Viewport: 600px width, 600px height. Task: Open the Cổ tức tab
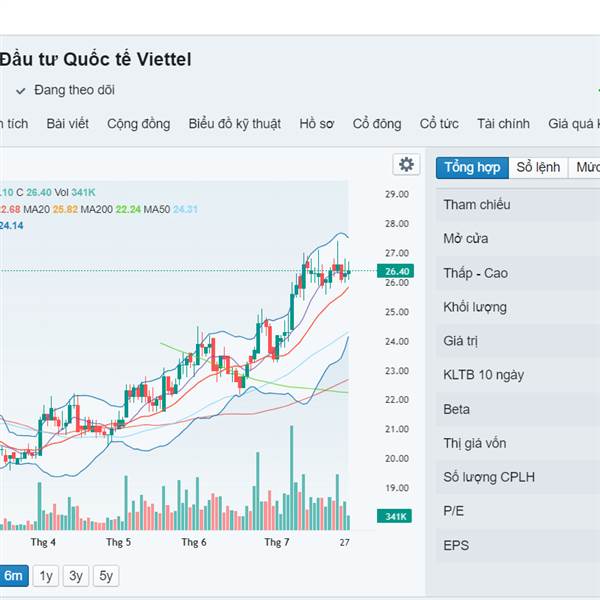tap(439, 124)
